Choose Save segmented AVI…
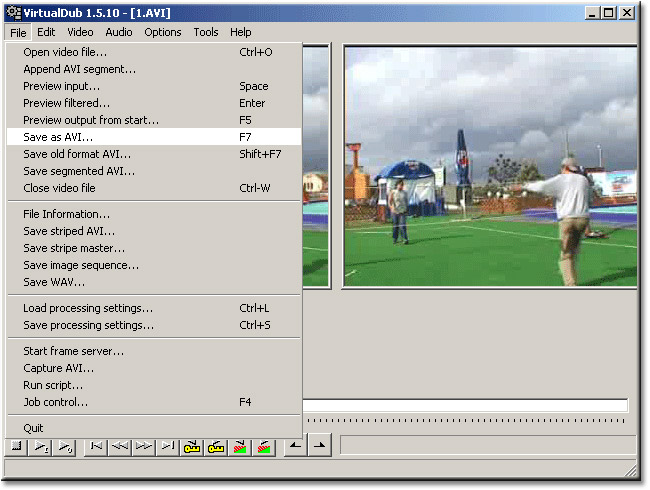The image size is (650, 490). 154,171
